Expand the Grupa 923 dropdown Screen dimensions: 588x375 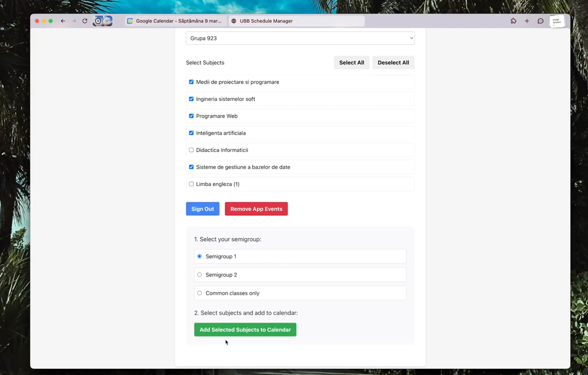pyautogui.click(x=300, y=38)
